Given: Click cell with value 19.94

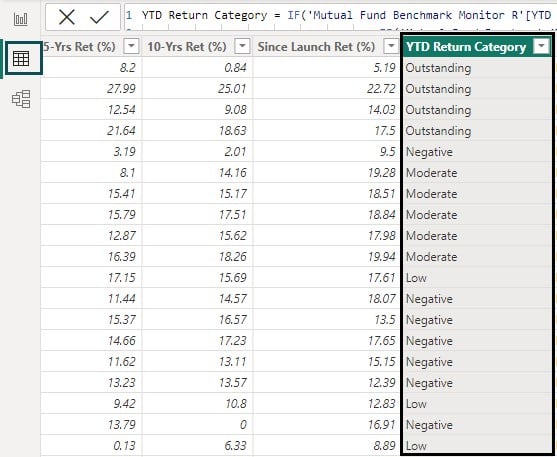Looking at the screenshot, I should [x=327, y=257].
